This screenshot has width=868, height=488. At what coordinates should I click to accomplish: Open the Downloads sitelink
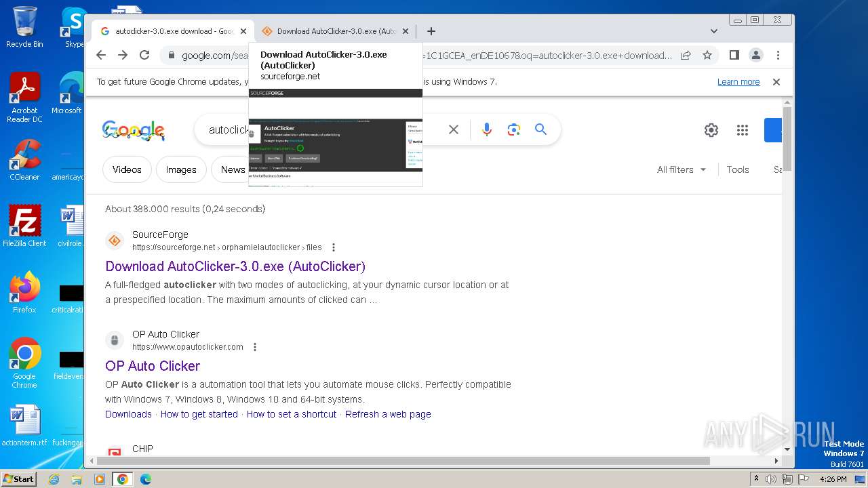tap(128, 414)
